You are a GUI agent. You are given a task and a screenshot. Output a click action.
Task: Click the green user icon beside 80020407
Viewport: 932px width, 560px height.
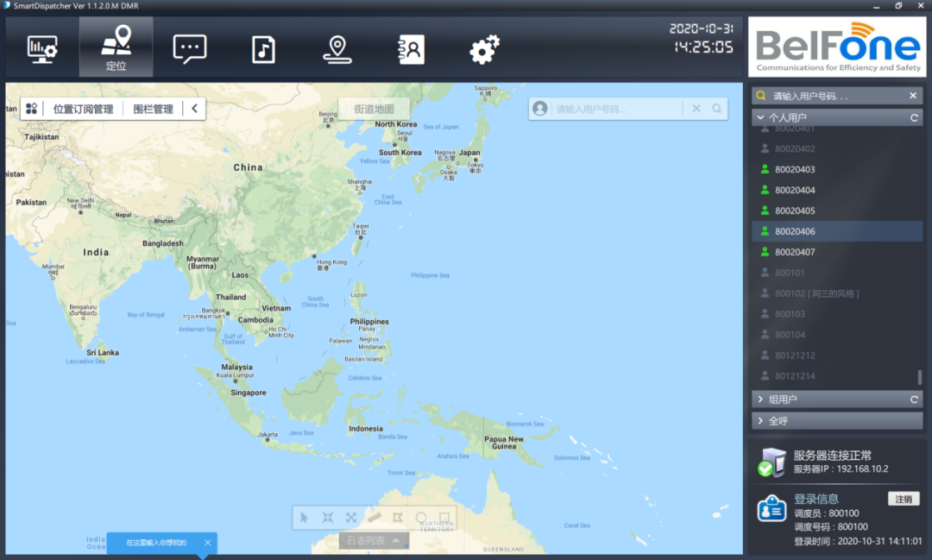pyautogui.click(x=765, y=251)
